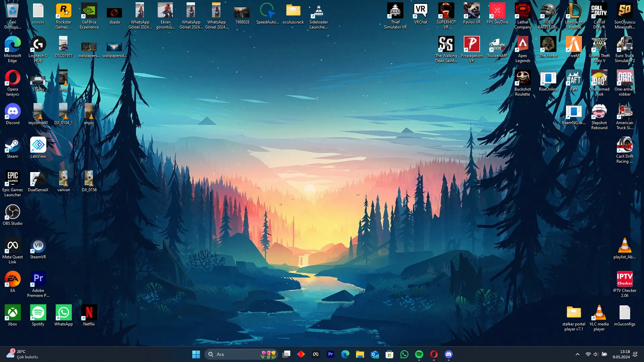The height and width of the screenshot is (362, 644).
Task: Select the BeamNG.drive desktop icon
Action: tap(574, 114)
